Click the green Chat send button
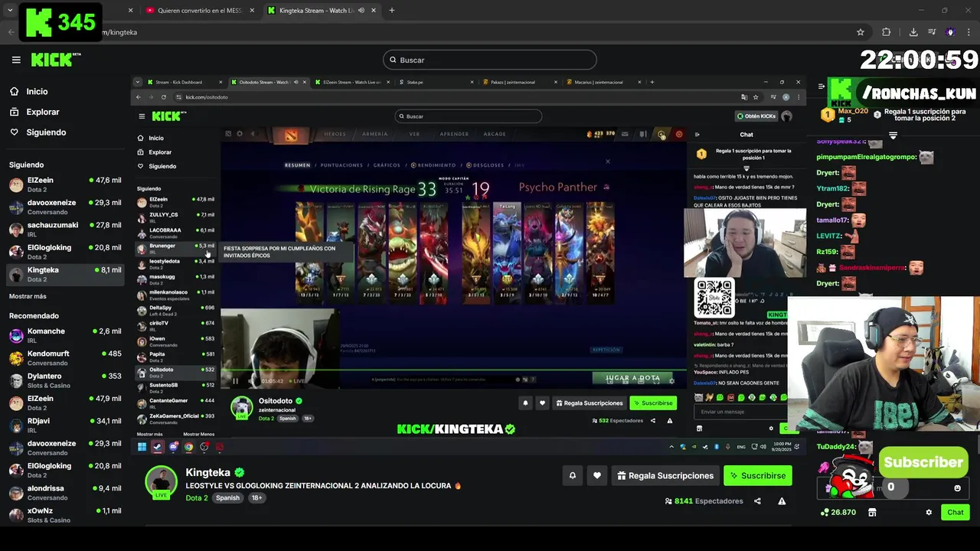The width and height of the screenshot is (980, 551). click(x=955, y=513)
